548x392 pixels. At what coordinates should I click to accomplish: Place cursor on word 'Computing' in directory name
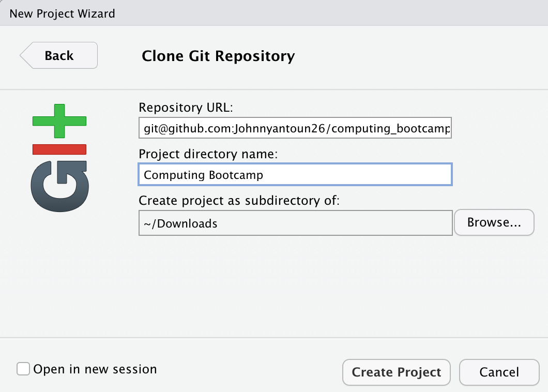coord(174,175)
